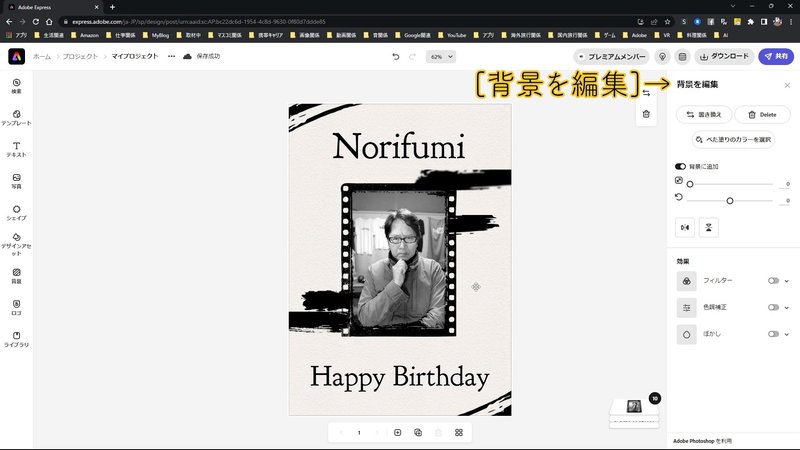Click the ぼかし blur icon

[686, 334]
